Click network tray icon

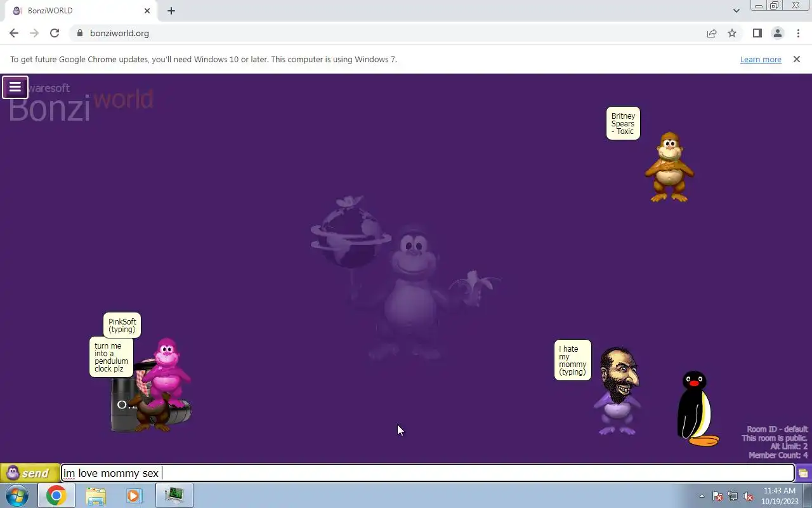(733, 496)
